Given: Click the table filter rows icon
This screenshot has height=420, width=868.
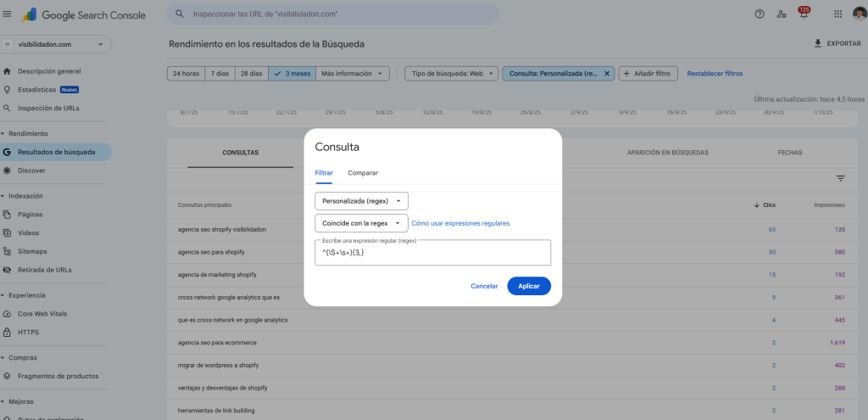Looking at the screenshot, I should point(841,178).
